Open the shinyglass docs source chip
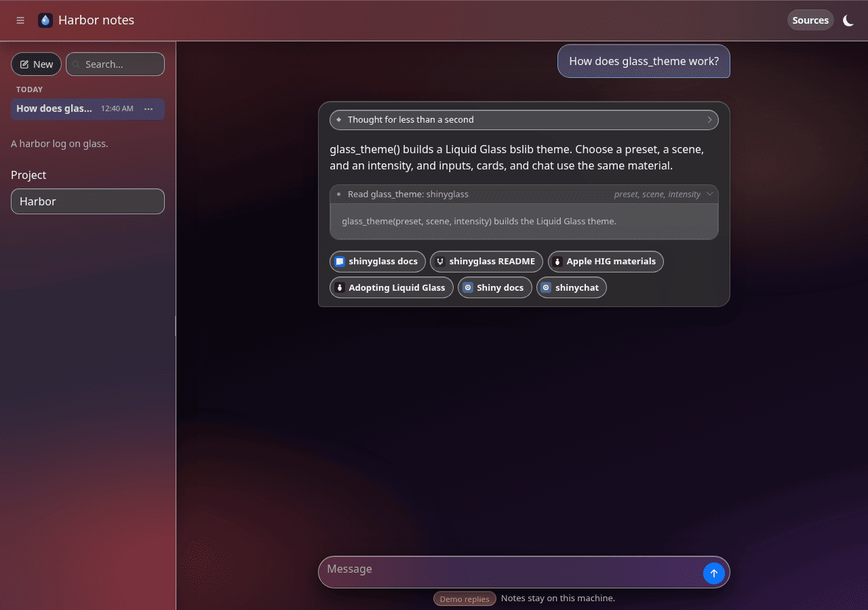 [x=378, y=262]
